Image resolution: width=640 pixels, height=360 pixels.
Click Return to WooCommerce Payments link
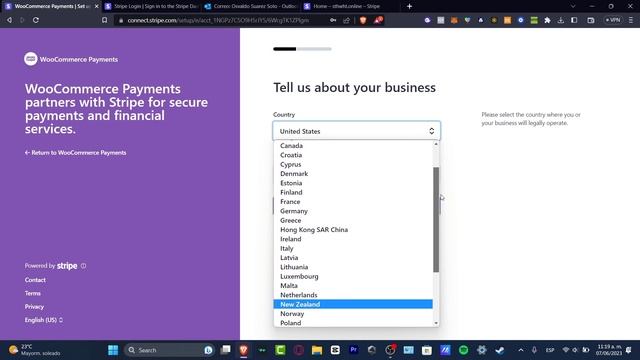pyautogui.click(x=76, y=153)
